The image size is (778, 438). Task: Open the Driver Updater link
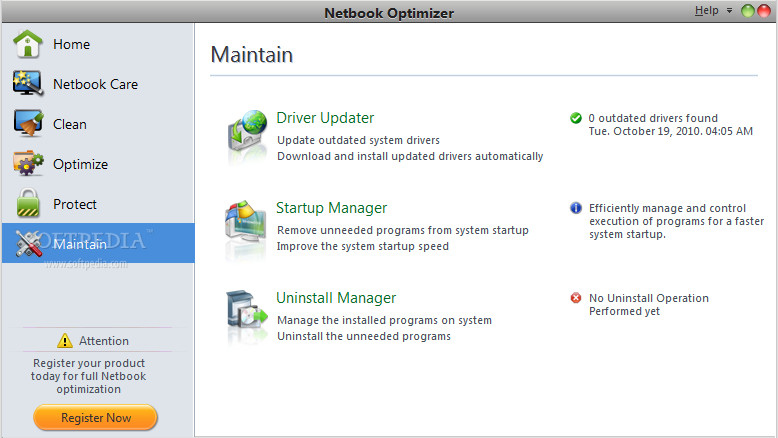[325, 118]
